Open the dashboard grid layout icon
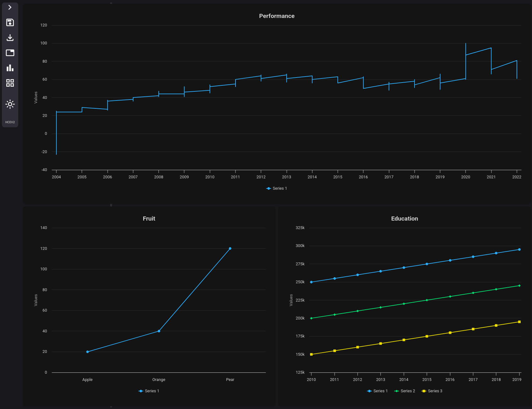 [10, 83]
